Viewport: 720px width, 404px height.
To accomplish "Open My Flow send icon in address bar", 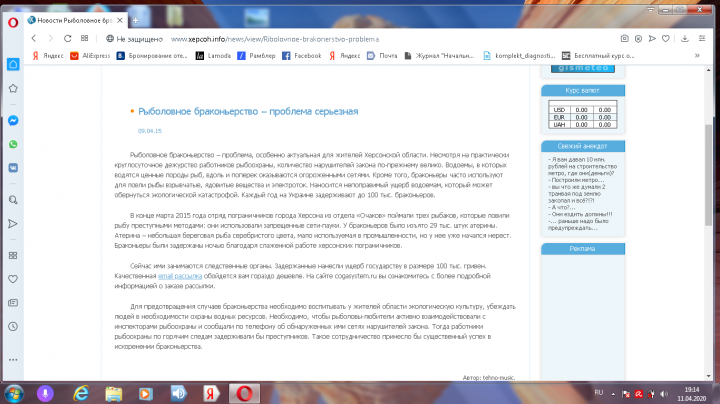I will [652, 39].
